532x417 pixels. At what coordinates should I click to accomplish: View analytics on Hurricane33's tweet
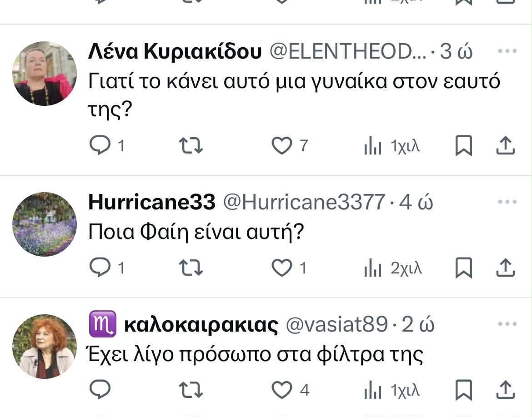click(x=373, y=268)
